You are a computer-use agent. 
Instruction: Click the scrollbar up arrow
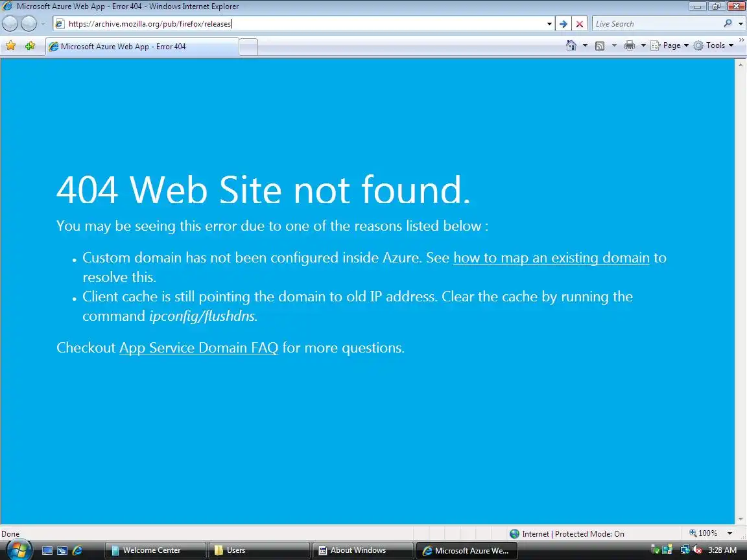coord(741,64)
